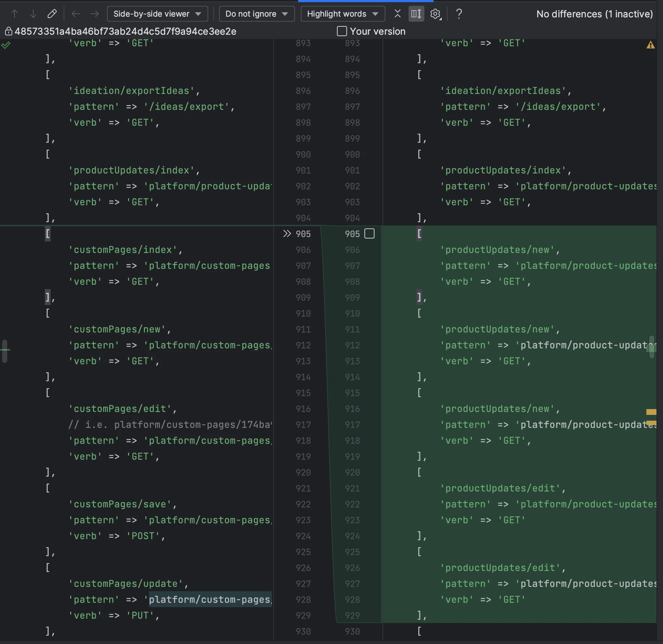Toggle the Your version checkbox
Image resolution: width=663 pixels, height=644 pixels.
click(x=342, y=31)
